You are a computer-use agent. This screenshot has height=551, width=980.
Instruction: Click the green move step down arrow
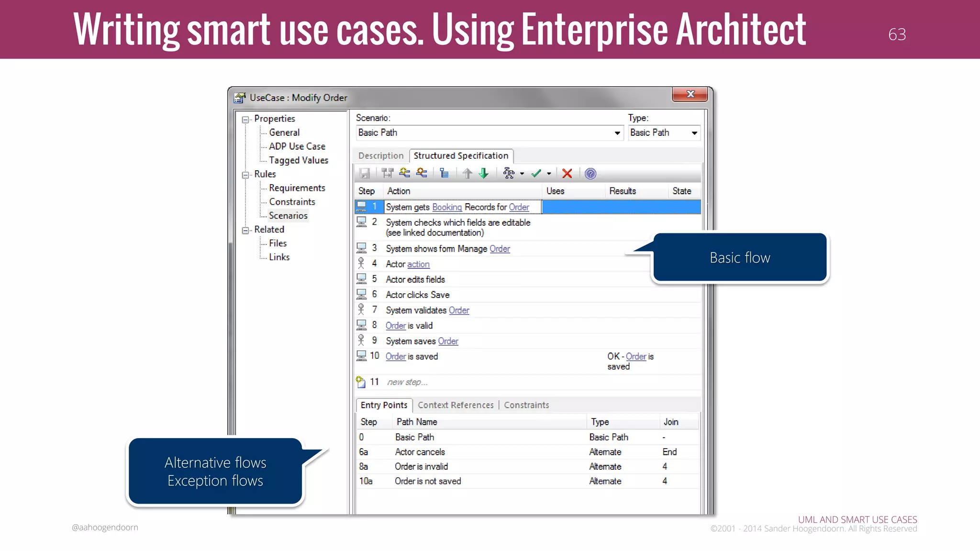484,174
